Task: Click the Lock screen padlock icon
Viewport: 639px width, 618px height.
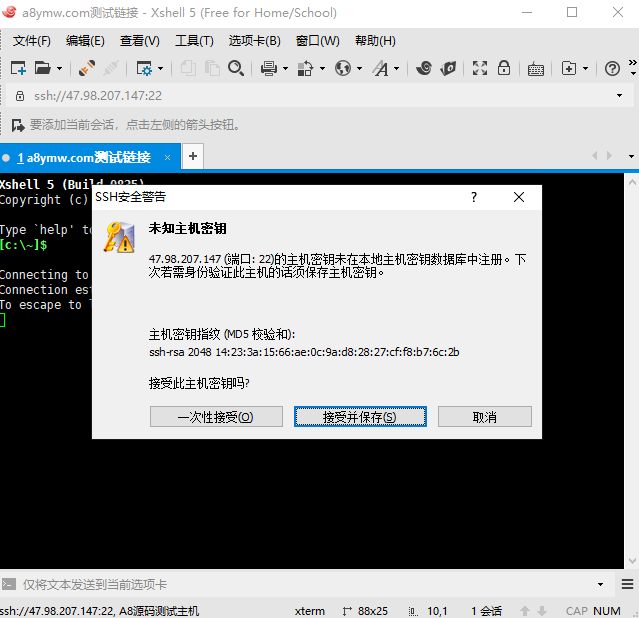Action: [x=504, y=68]
